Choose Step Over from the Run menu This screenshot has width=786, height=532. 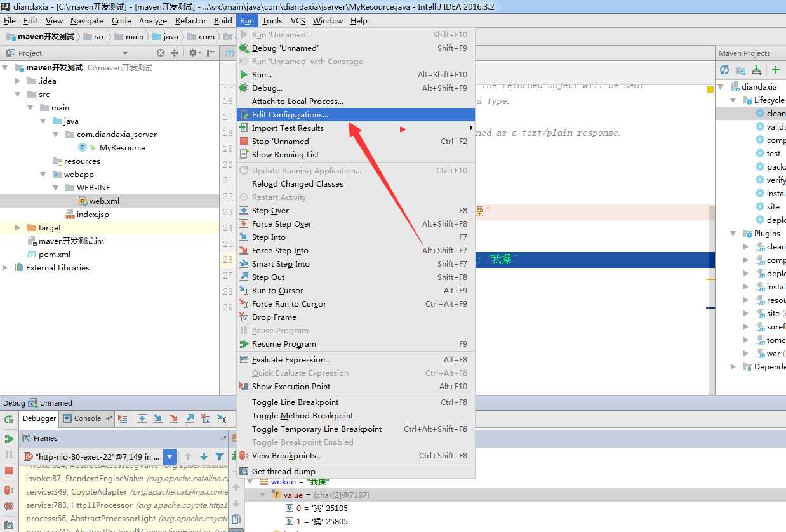(x=356, y=211)
